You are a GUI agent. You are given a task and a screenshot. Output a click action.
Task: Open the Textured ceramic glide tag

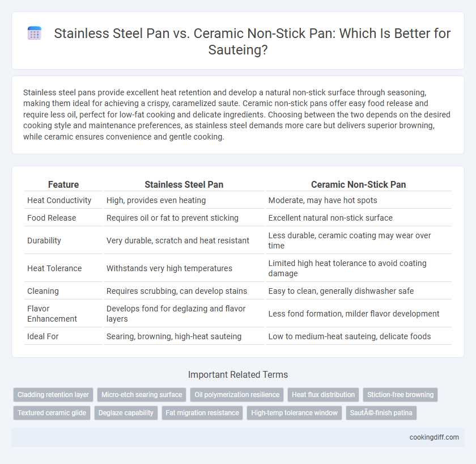[x=52, y=412]
